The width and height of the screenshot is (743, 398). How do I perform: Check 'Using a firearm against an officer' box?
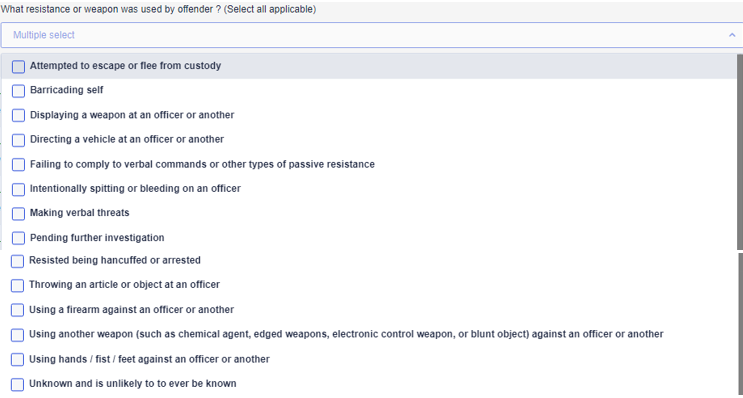pyautogui.click(x=18, y=310)
